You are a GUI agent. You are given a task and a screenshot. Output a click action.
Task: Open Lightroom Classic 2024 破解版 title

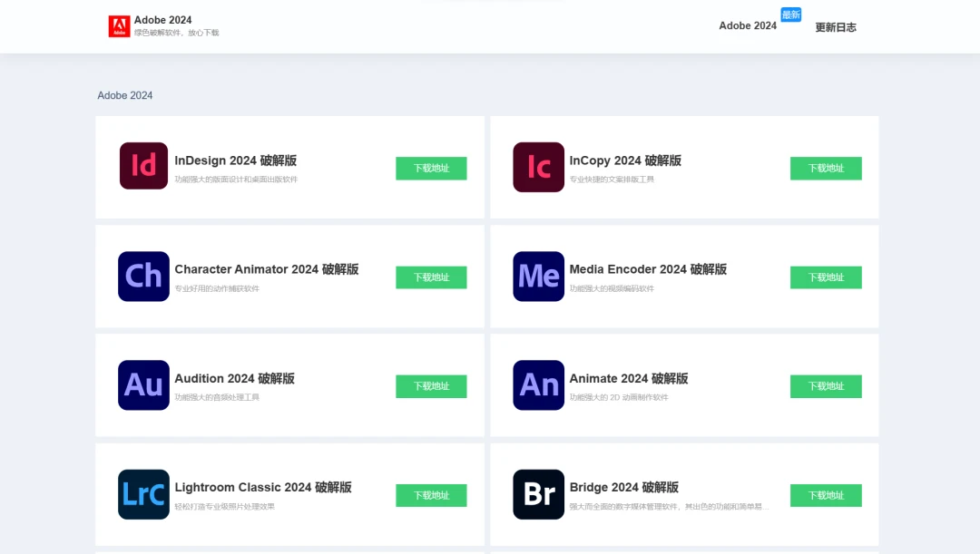click(x=263, y=487)
